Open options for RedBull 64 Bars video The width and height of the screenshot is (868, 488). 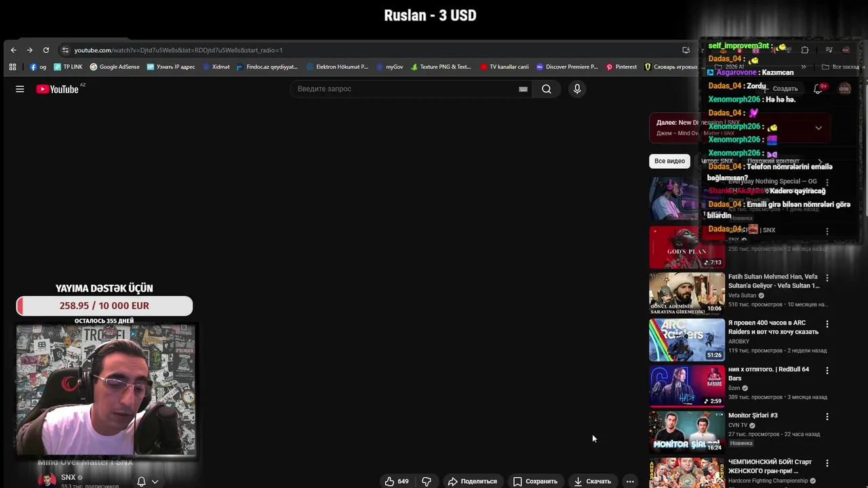pyautogui.click(x=827, y=370)
